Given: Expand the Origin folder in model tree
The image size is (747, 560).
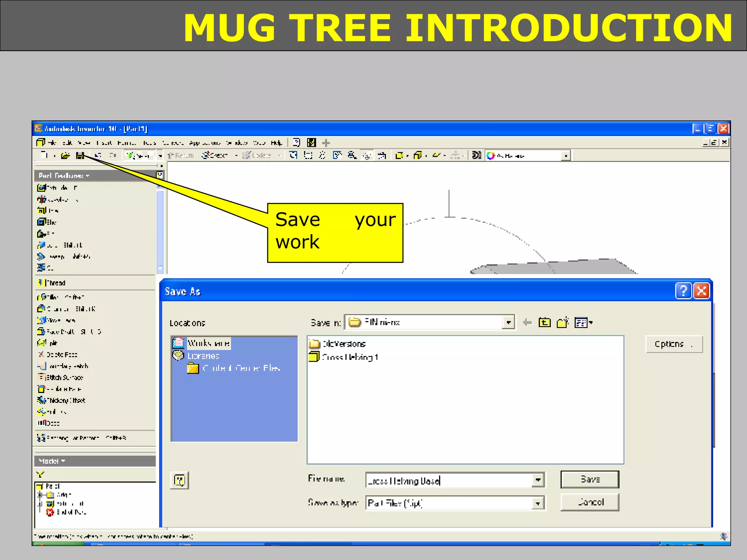Looking at the screenshot, I should pyautogui.click(x=40, y=495).
